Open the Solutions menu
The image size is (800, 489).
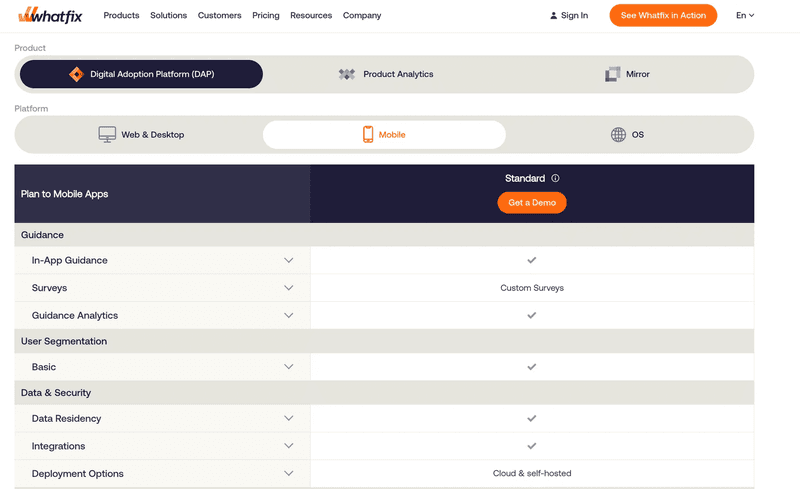168,15
